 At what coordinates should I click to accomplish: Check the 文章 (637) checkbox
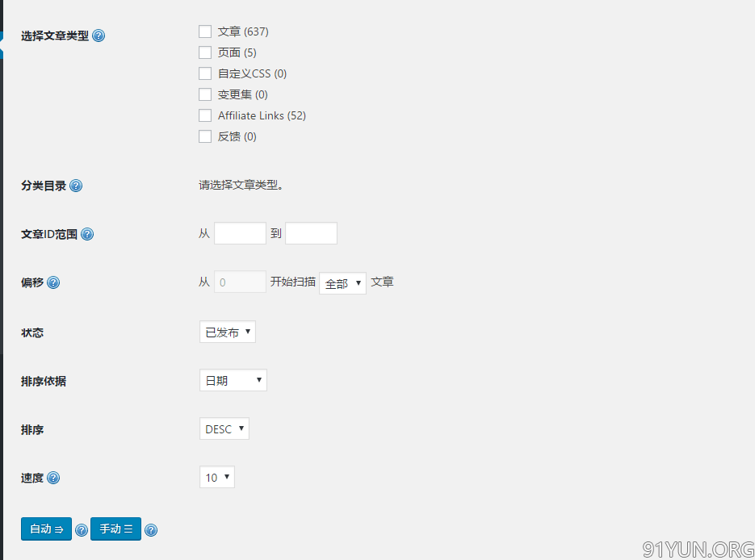tap(205, 31)
